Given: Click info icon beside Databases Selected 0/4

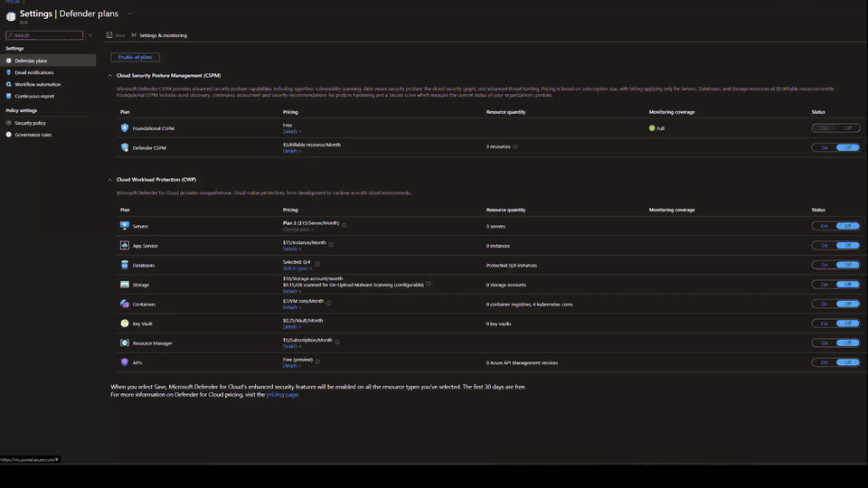Looking at the screenshot, I should pos(317,263).
